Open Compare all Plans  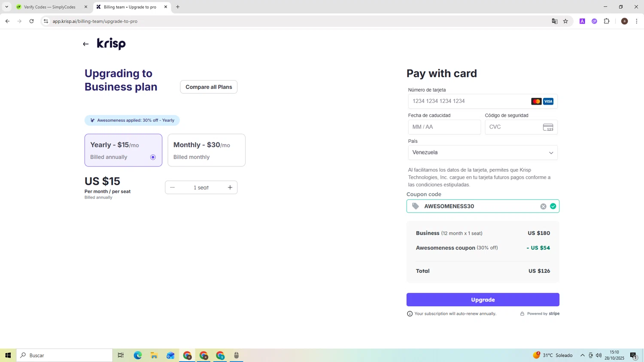coord(209,87)
